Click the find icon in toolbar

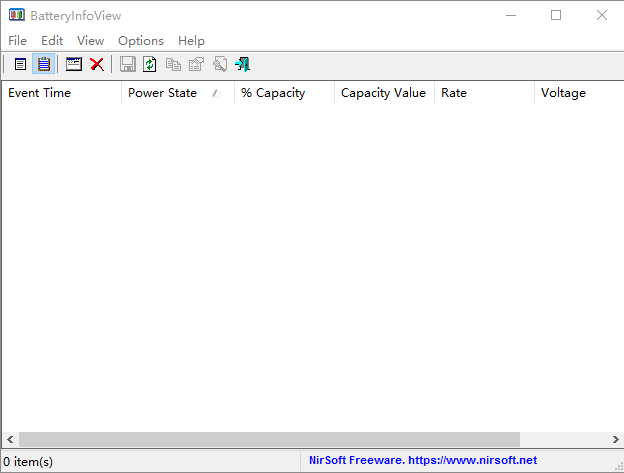coord(219,64)
